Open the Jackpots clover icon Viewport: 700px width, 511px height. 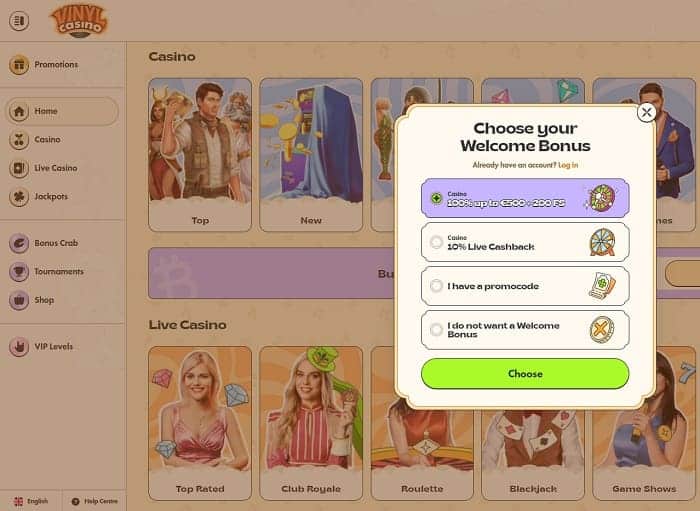(x=19, y=196)
